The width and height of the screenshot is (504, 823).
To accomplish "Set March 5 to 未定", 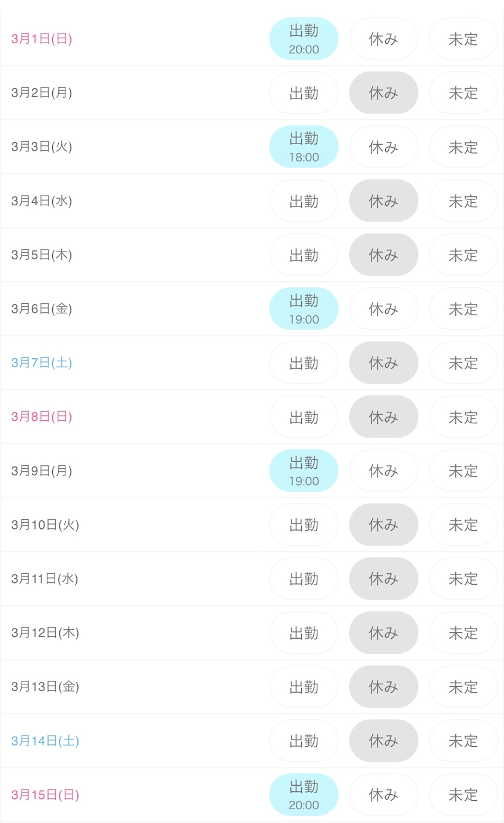I will coord(463,255).
